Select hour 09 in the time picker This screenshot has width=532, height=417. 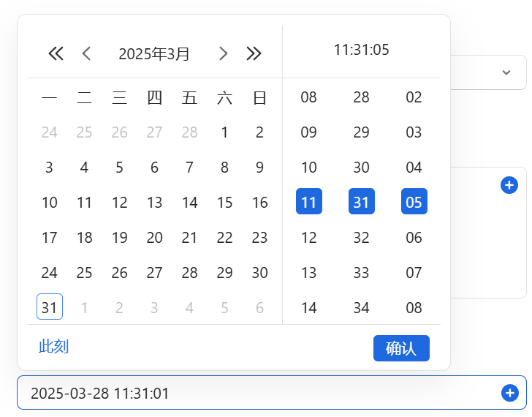click(x=309, y=132)
